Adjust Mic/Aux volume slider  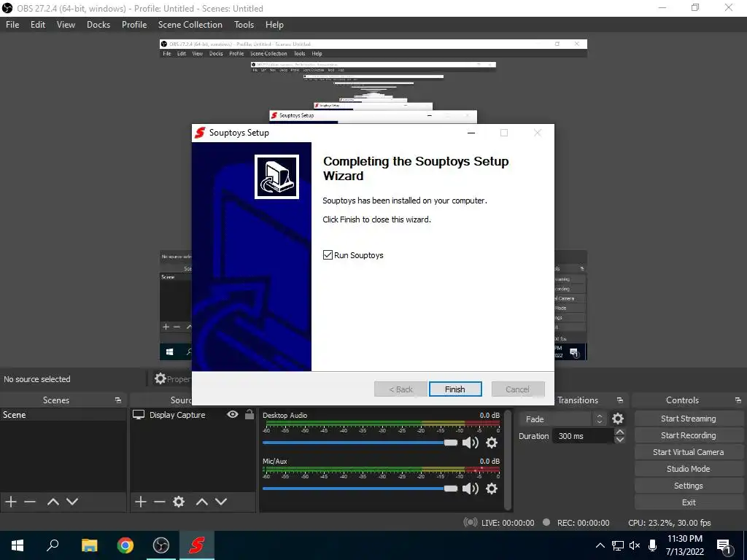coord(360,489)
